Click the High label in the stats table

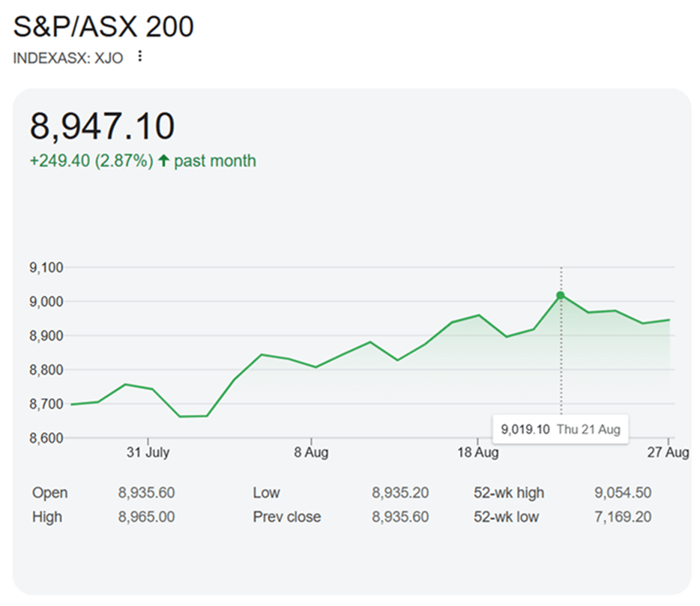(47, 517)
